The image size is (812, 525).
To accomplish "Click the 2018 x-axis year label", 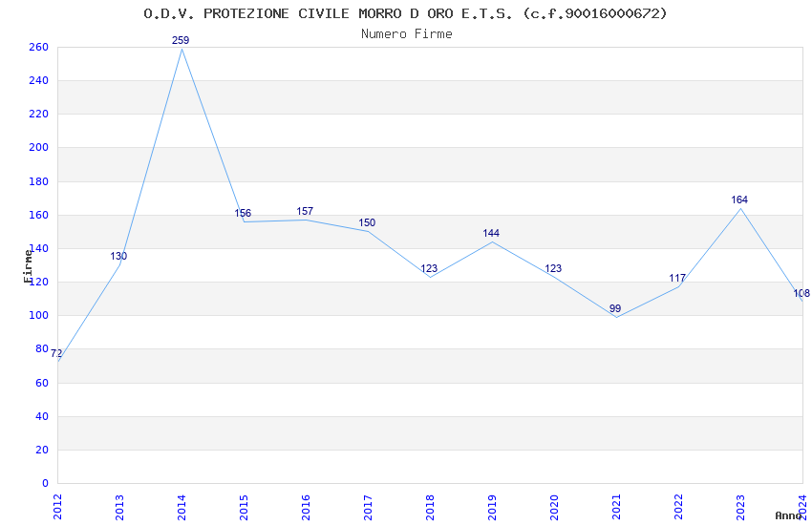I will (430, 507).
